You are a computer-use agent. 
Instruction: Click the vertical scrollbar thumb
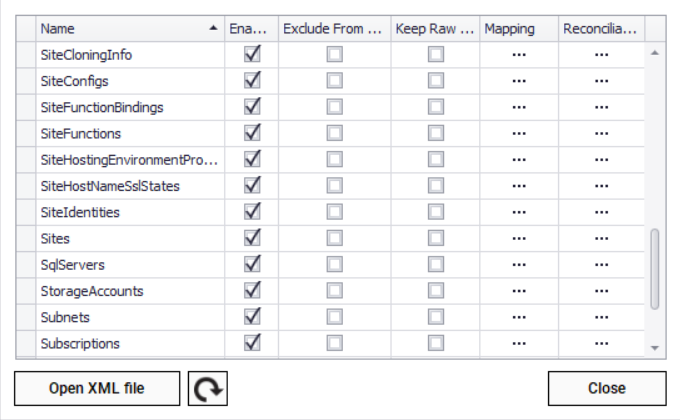(655, 268)
